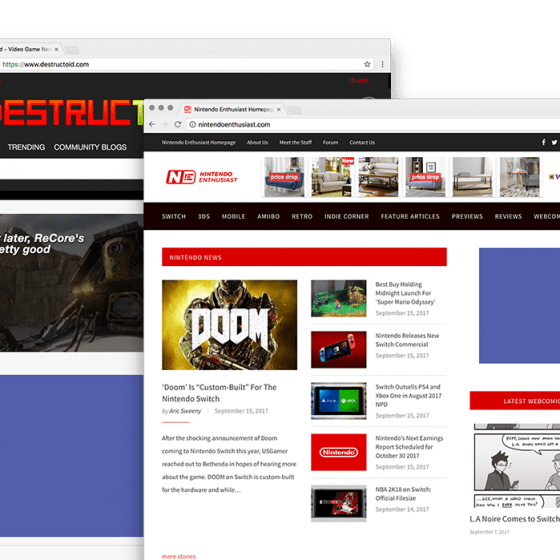The height and width of the screenshot is (560, 560).
Task: Go to COMMUNITY BLOGS on Destructoid
Action: [90, 147]
